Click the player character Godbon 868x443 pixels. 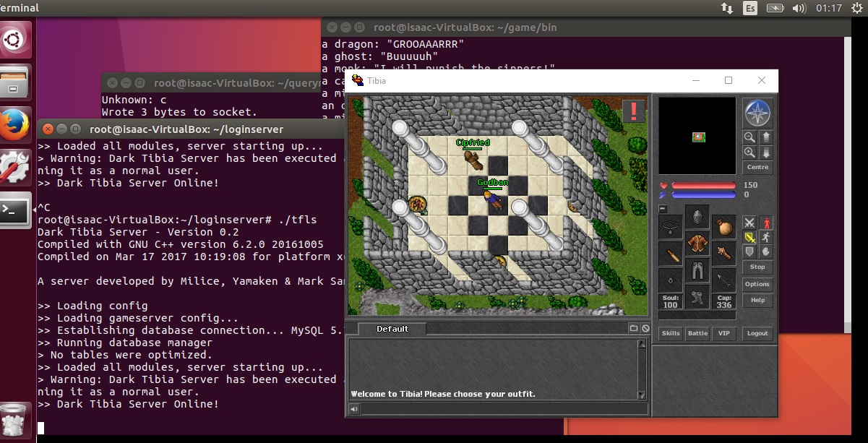[494, 199]
